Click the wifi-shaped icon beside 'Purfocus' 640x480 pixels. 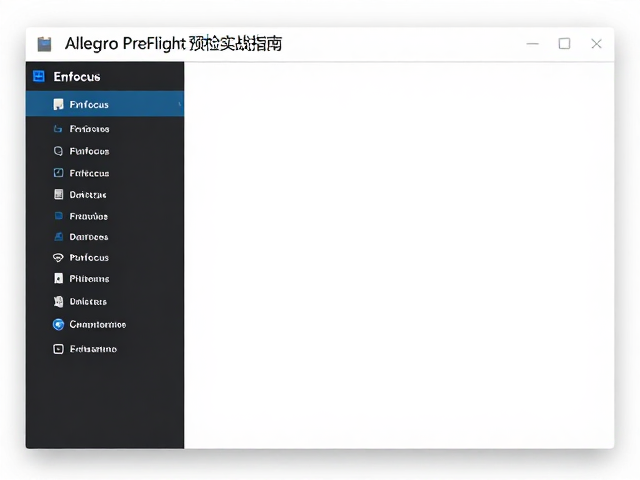tap(58, 258)
